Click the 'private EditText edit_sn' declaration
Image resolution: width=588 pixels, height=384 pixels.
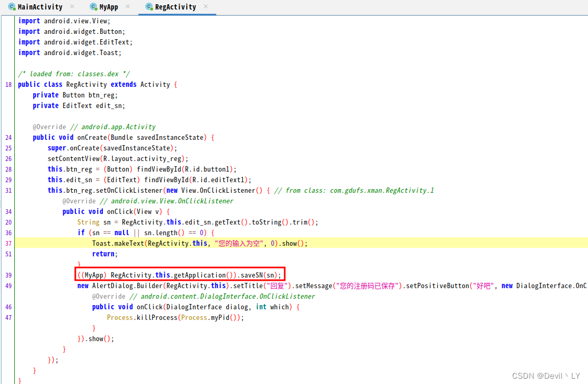coord(79,105)
